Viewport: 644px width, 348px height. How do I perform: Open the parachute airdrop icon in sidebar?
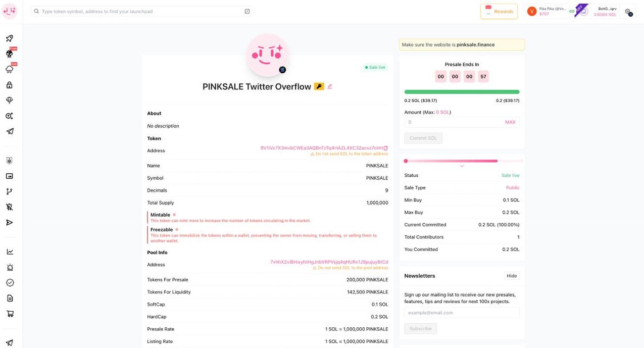pyautogui.click(x=9, y=101)
